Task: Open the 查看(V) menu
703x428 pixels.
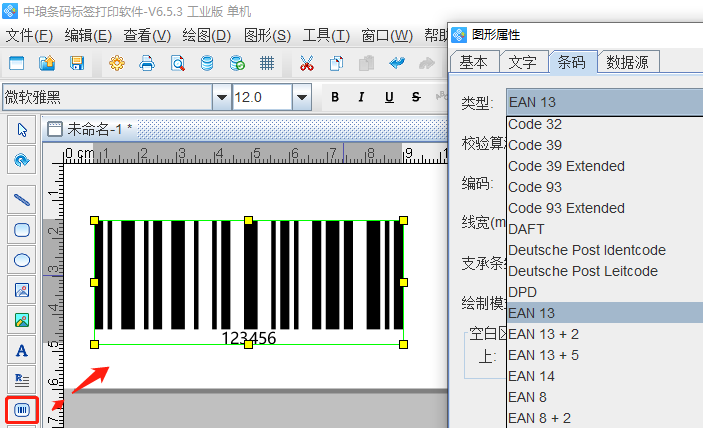Action: 147,35
